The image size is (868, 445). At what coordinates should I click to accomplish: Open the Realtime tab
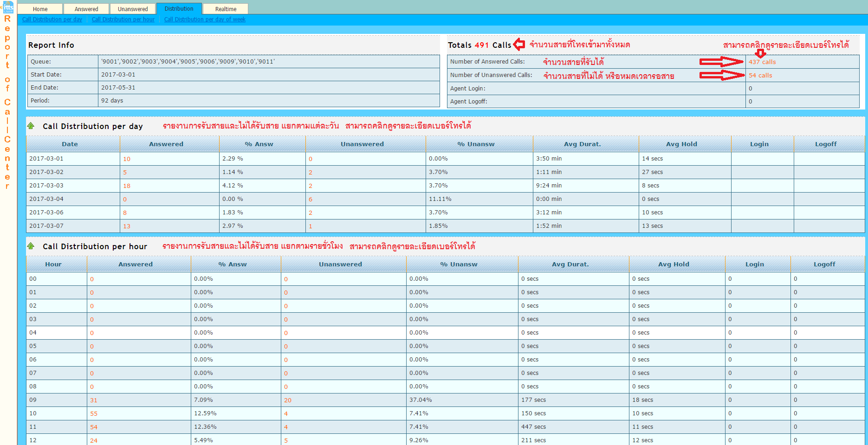pyautogui.click(x=226, y=9)
